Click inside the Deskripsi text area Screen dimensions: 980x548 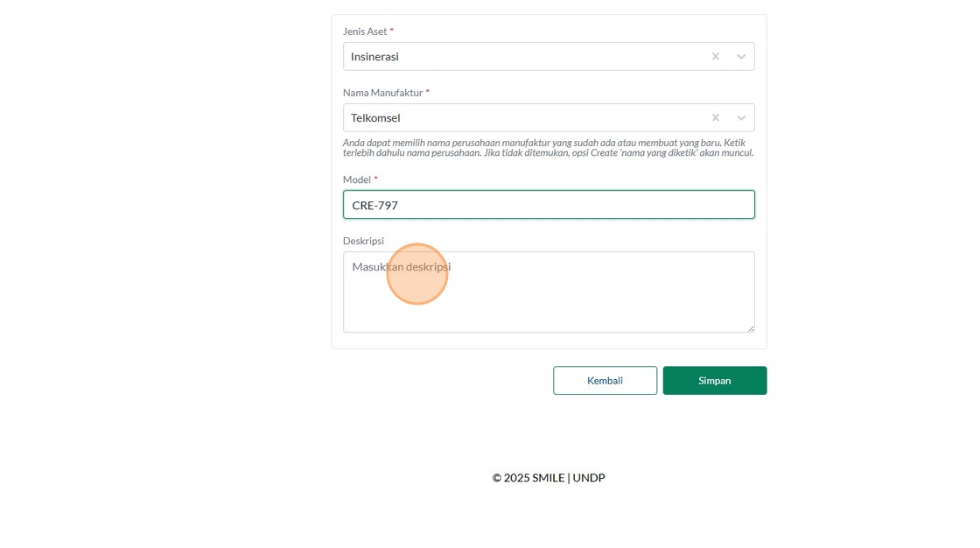[549, 298]
